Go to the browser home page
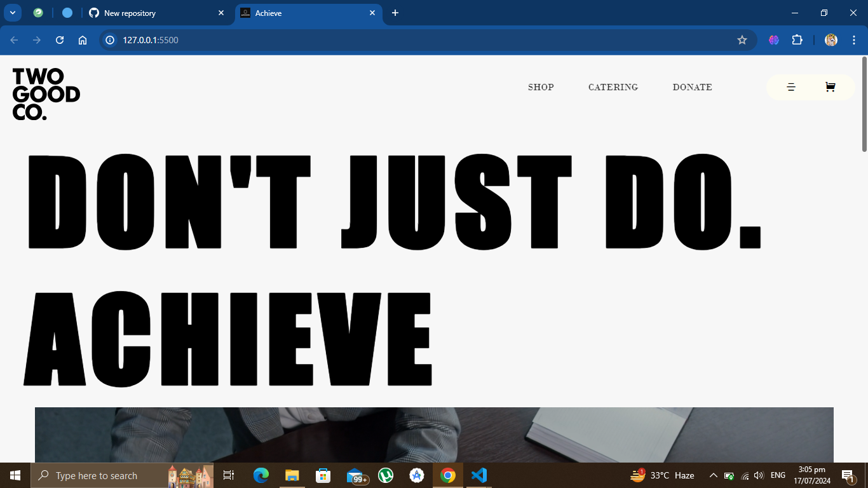 click(83, 40)
